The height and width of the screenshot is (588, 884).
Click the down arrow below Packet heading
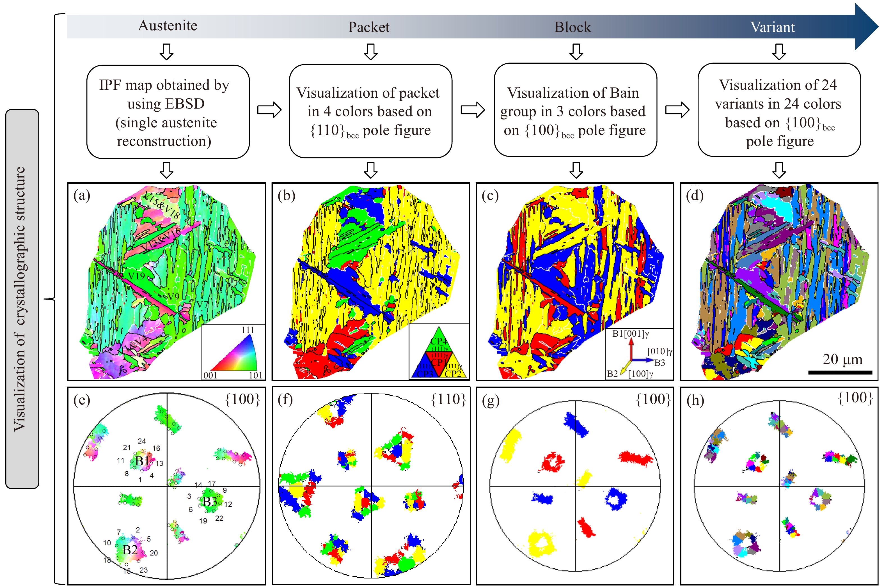(x=370, y=52)
